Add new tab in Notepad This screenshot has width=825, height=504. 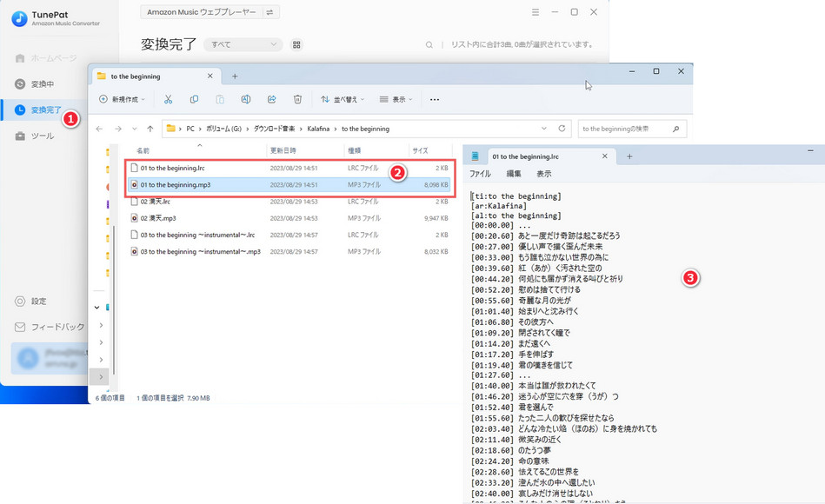[x=629, y=156]
